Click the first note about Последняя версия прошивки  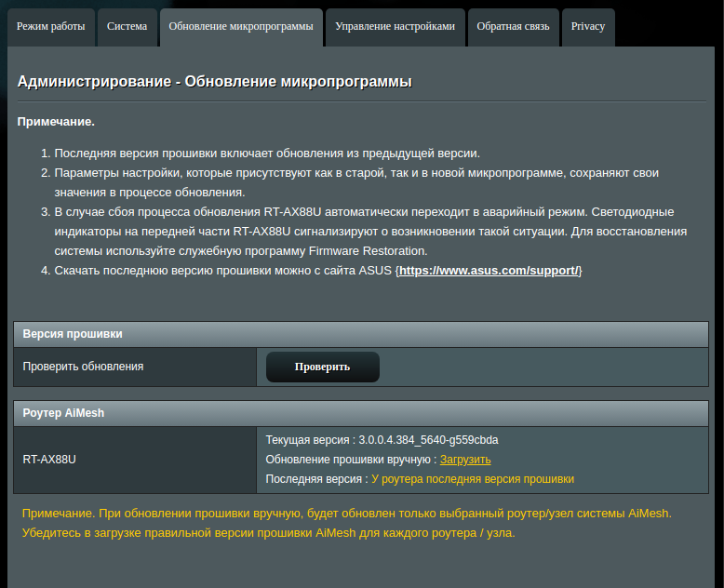(x=267, y=154)
